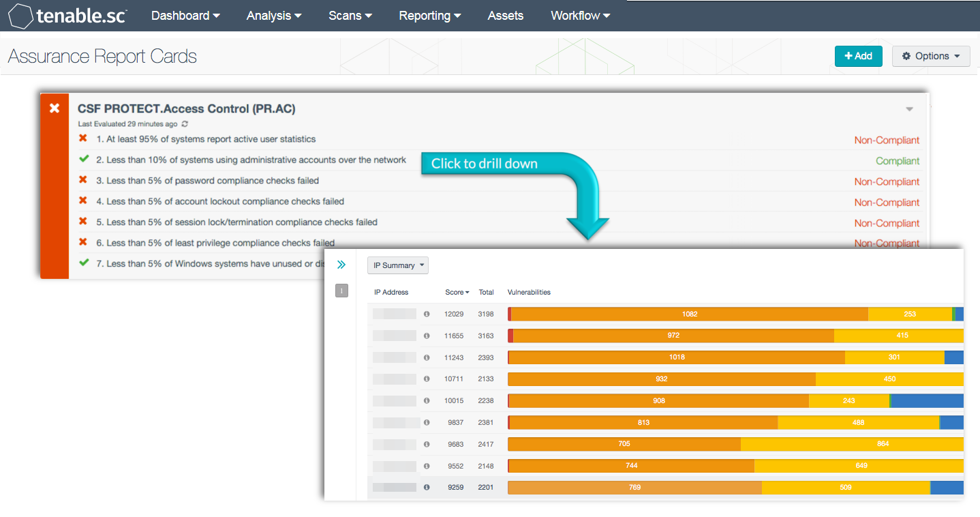980x517 pixels.
Task: Click the filter count badge showing 1
Action: click(x=341, y=291)
